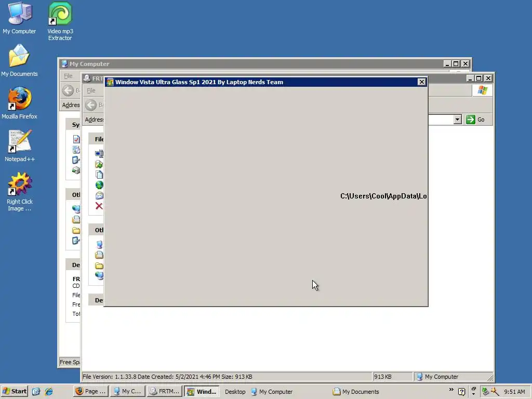Click the tools tray icon beside clock

495,392
